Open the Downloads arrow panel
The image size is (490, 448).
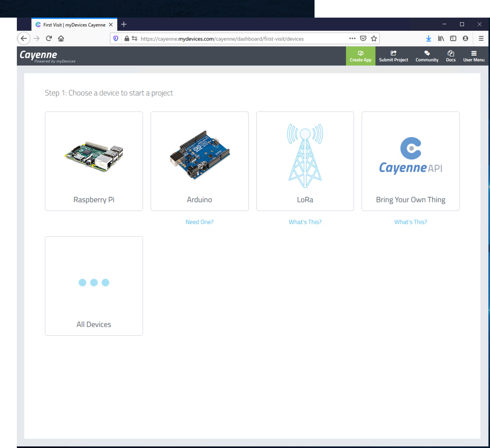click(429, 38)
